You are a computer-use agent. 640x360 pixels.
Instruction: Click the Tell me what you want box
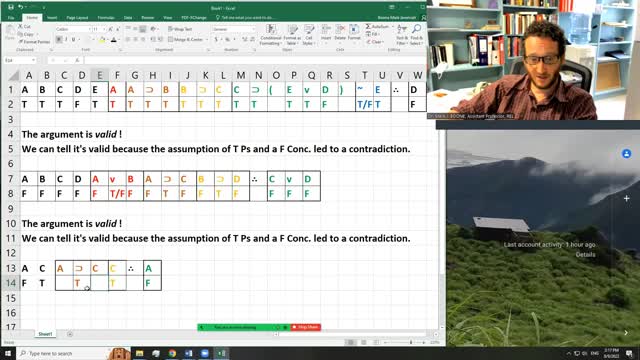tap(245, 18)
